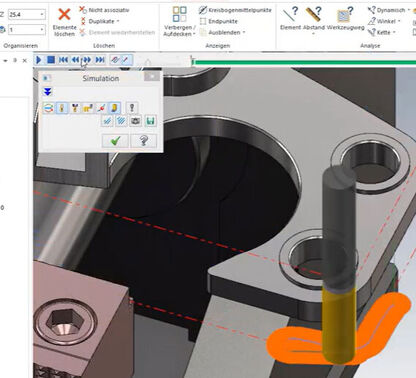Click the Kette analysis command
This screenshot has height=378, width=416.
coord(379,32)
